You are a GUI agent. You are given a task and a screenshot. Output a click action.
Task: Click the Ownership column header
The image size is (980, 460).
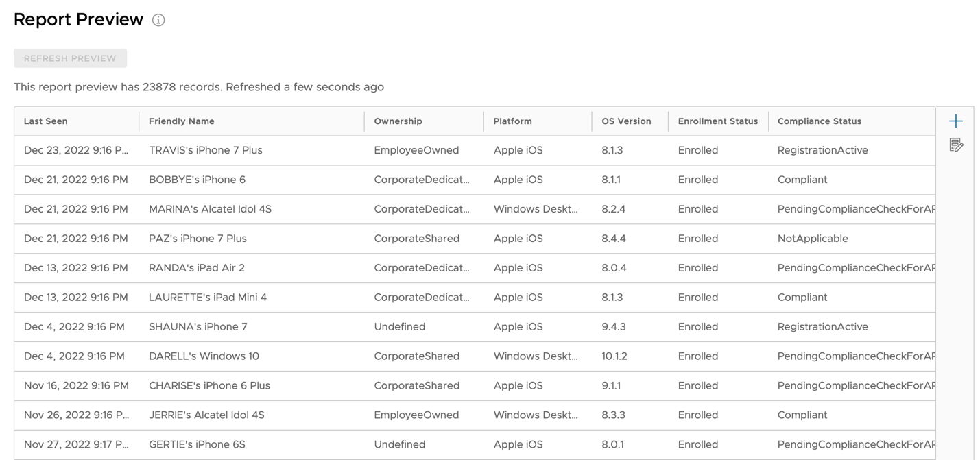pos(398,121)
